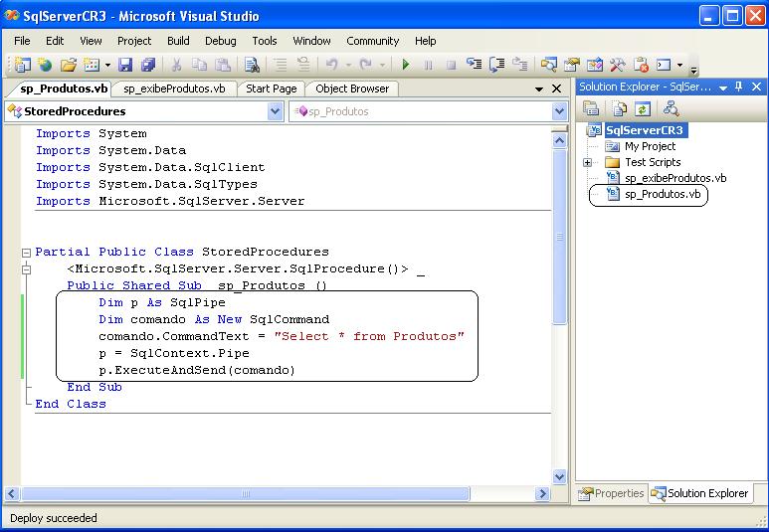Open Toolbox via hammer and wrench icon
This screenshot has height=532, width=769.
[x=617, y=65]
